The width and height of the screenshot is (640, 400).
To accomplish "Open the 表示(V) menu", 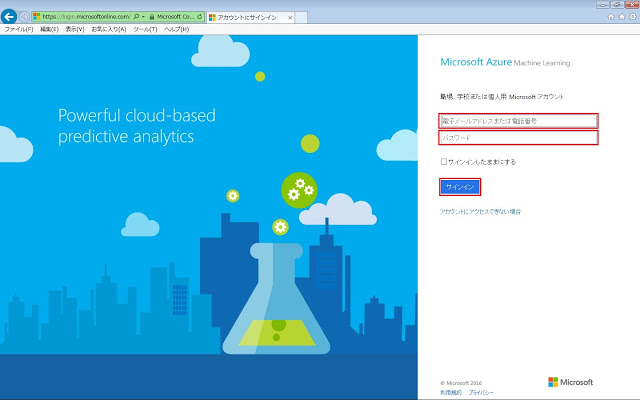I will click(x=75, y=29).
